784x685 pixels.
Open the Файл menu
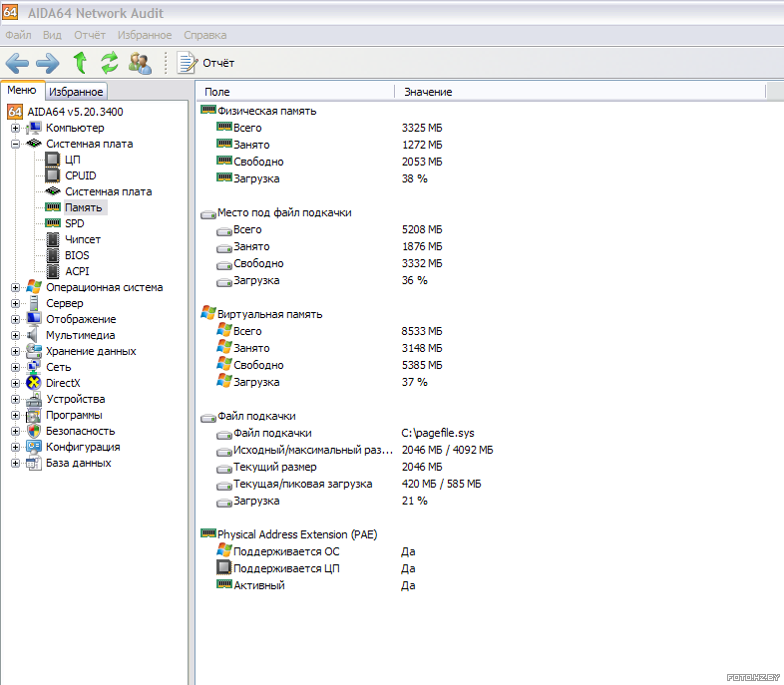point(18,35)
